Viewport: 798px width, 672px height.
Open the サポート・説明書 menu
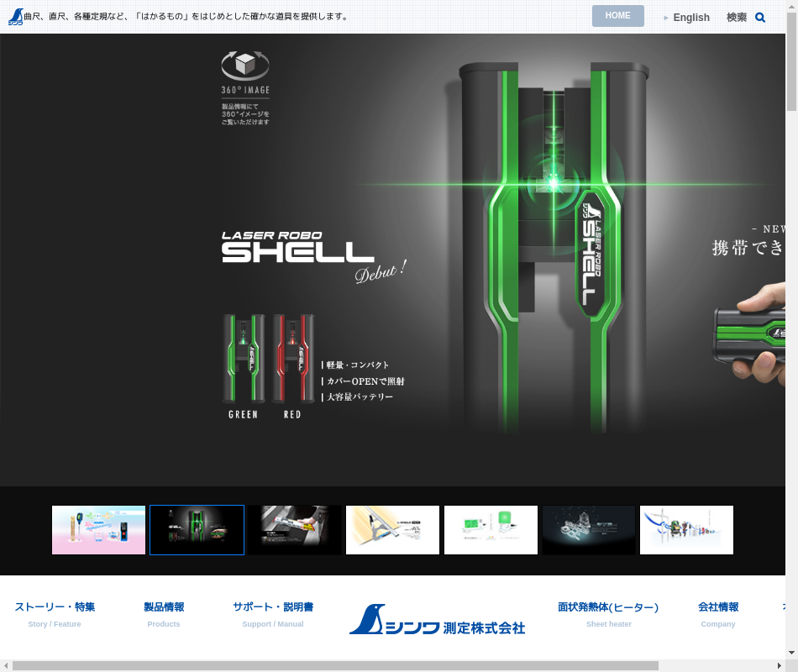273,607
